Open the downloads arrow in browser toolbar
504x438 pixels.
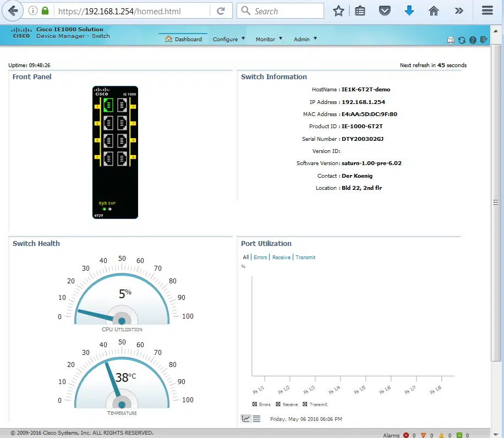(409, 11)
